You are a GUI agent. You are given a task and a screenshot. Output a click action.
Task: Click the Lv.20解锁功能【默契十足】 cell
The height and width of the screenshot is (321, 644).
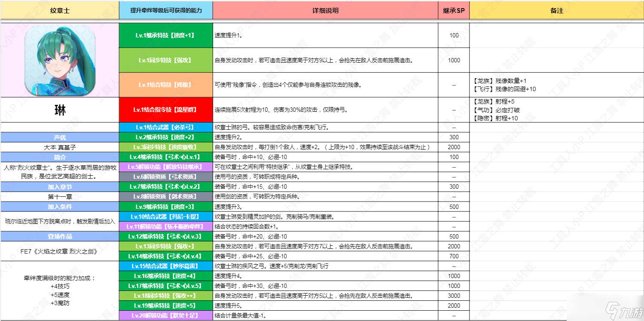(x=166, y=315)
